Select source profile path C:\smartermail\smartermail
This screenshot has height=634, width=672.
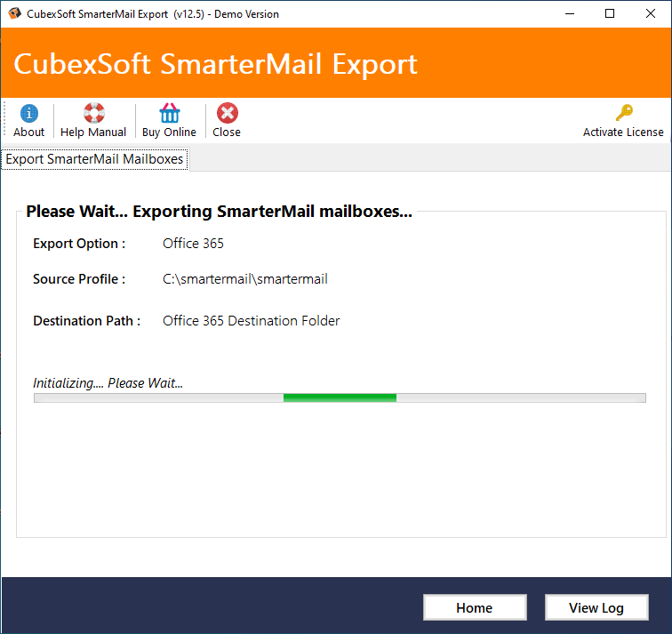tap(245, 279)
